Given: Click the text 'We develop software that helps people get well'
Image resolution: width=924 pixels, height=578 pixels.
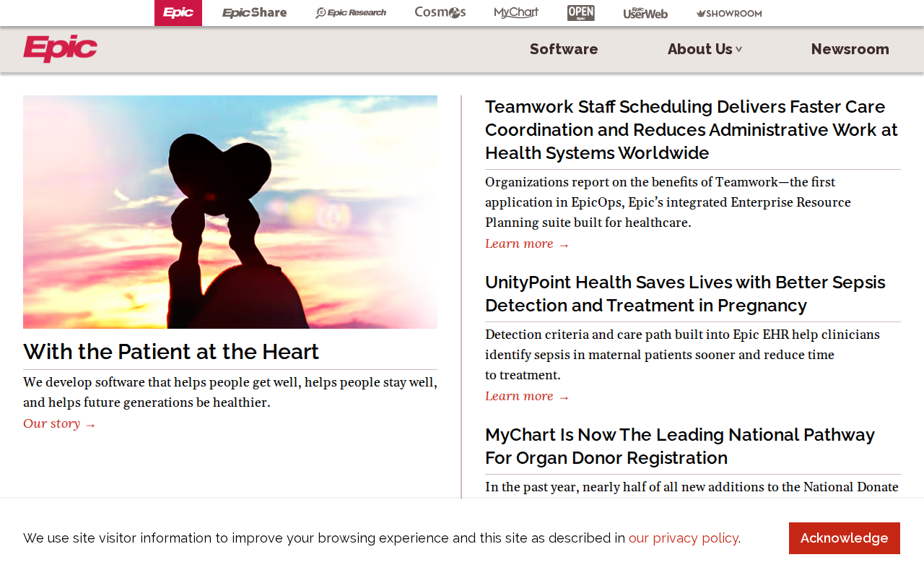Looking at the screenshot, I should click(x=162, y=382).
